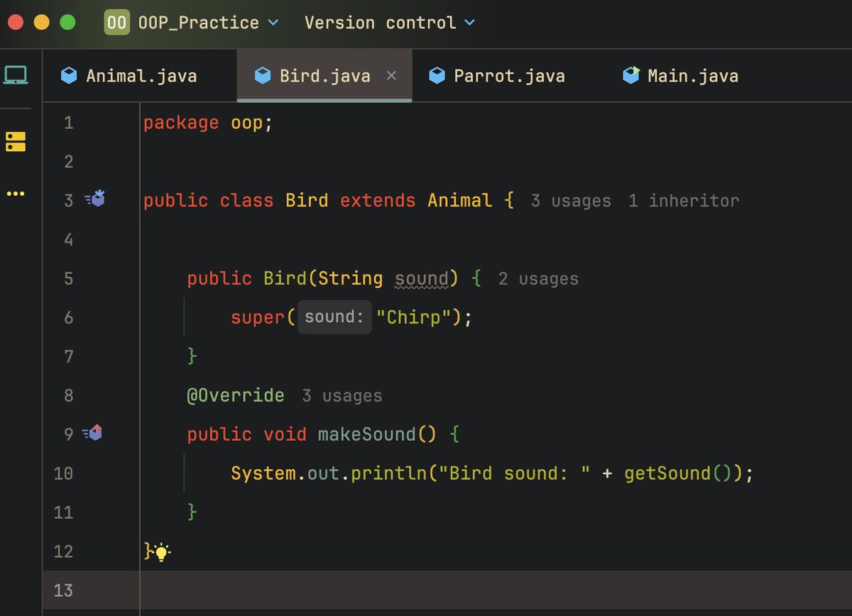The image size is (852, 616).
Task: Click the '3 usages' hint on line 3
Action: (571, 201)
